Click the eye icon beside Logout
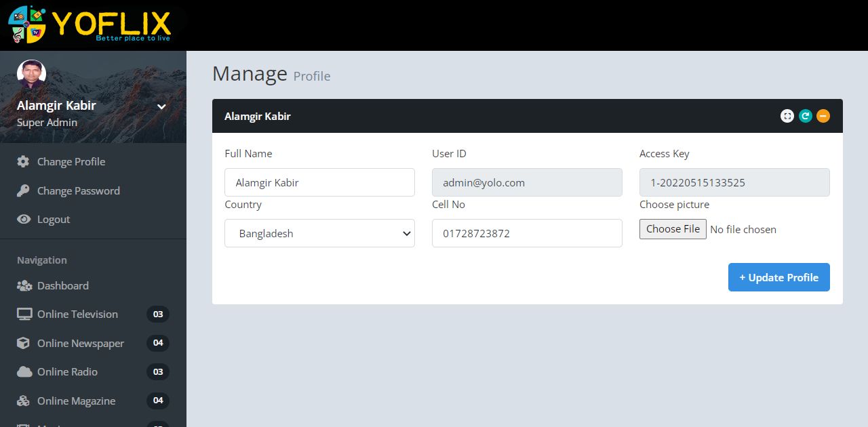 [x=24, y=219]
